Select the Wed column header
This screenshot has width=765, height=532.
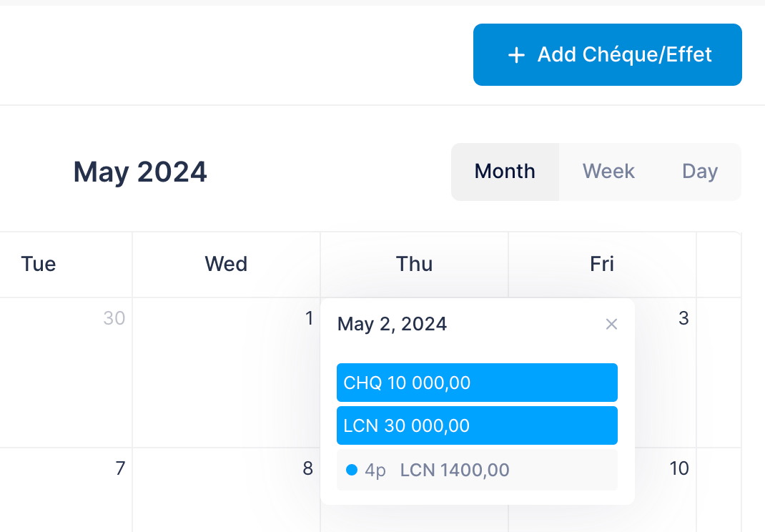click(226, 265)
